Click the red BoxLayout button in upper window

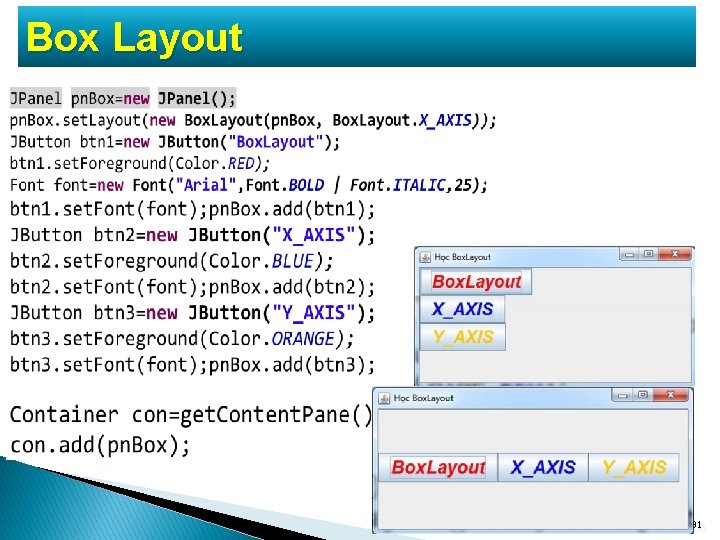(x=476, y=281)
